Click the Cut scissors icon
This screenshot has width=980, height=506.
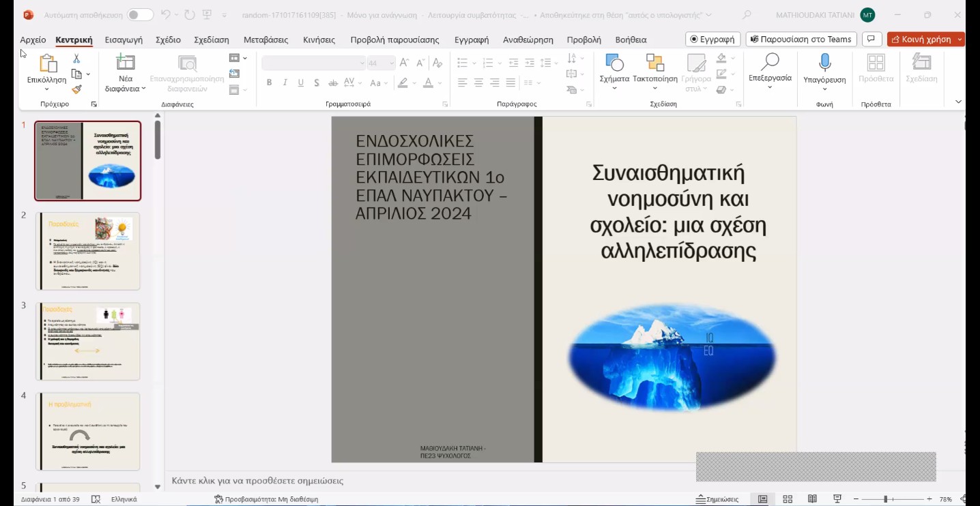(x=76, y=59)
